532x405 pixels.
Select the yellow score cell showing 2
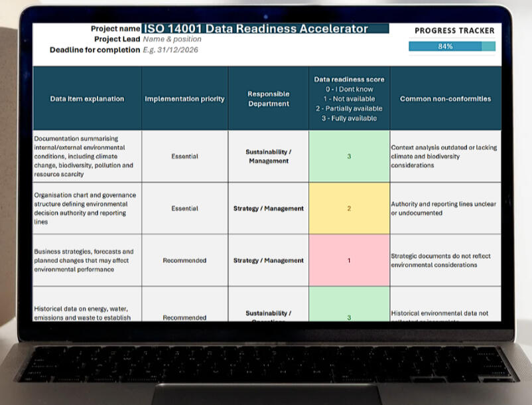click(x=349, y=208)
